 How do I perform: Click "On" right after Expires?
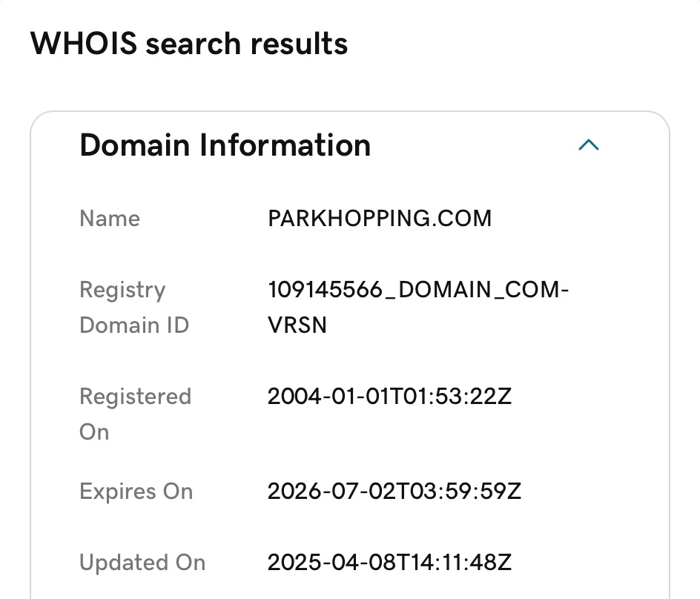tap(178, 492)
